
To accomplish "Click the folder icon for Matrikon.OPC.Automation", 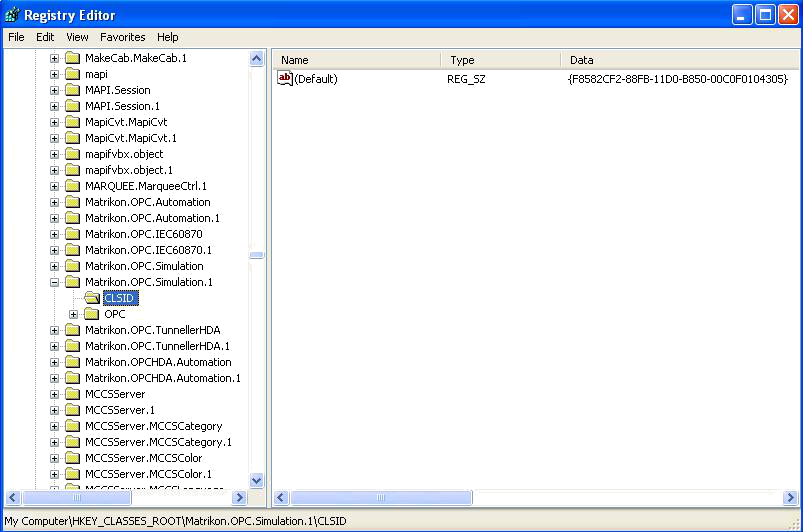I will (x=73, y=202).
